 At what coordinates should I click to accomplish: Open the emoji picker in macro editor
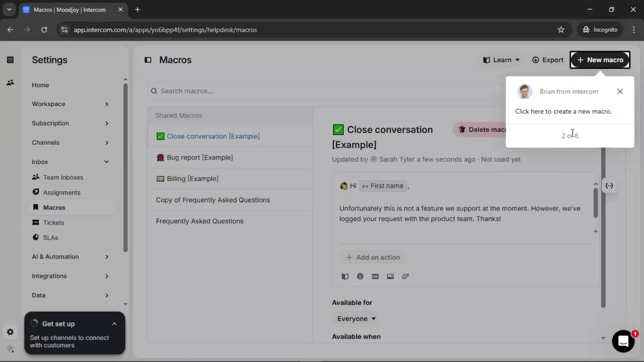pos(360,277)
